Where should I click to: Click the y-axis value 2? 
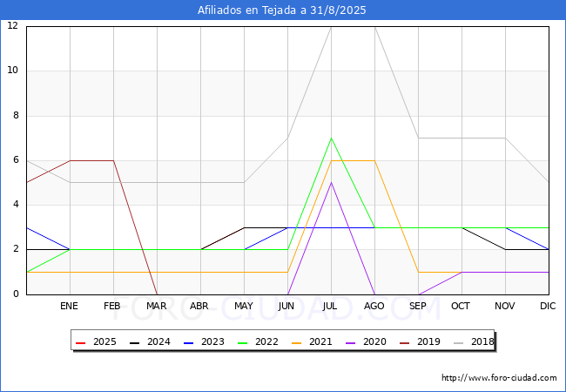click(x=16, y=248)
